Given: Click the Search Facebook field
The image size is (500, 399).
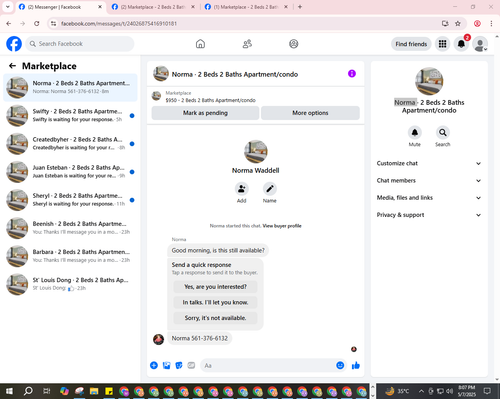Looking at the screenshot, I should click(80, 44).
